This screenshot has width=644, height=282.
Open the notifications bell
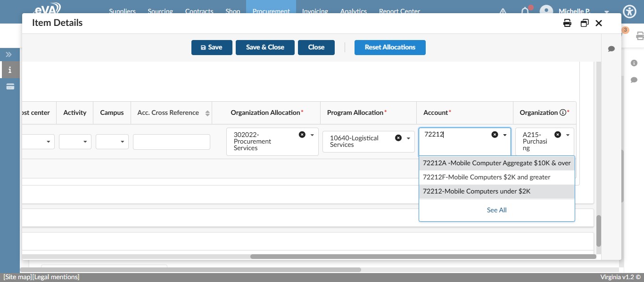point(525,11)
